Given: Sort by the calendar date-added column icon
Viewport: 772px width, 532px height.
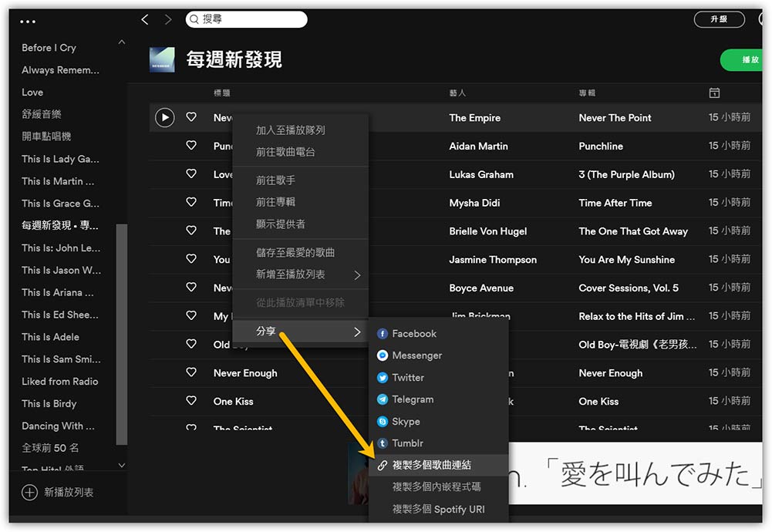Looking at the screenshot, I should pyautogui.click(x=714, y=93).
